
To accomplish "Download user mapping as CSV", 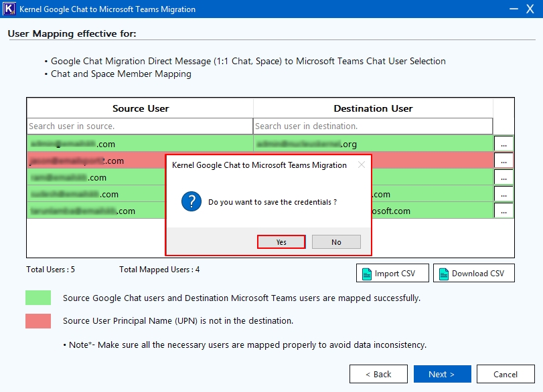I will click(x=474, y=273).
